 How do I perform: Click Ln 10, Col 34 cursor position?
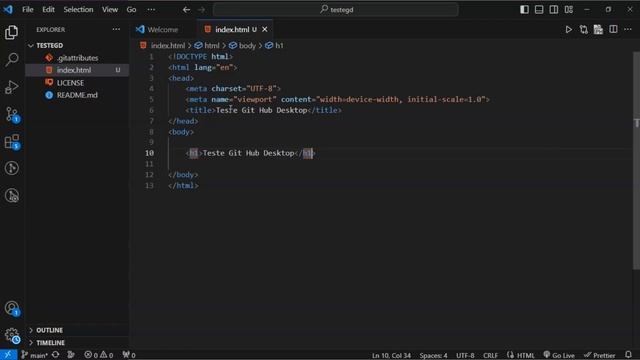391,356
